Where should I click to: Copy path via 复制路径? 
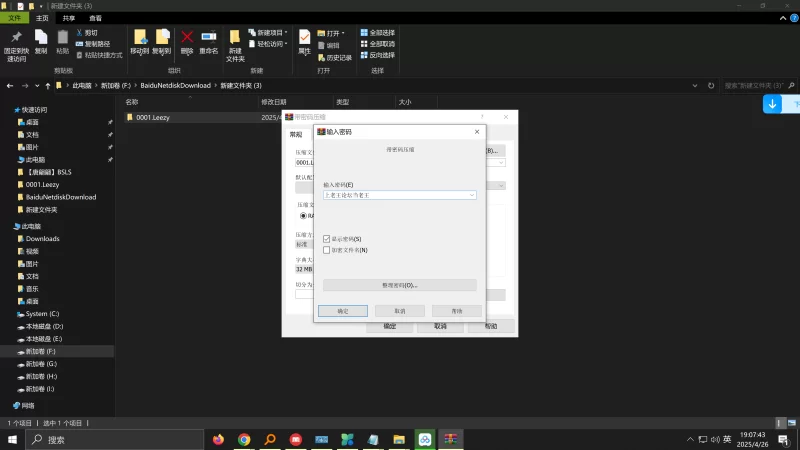click(93, 44)
